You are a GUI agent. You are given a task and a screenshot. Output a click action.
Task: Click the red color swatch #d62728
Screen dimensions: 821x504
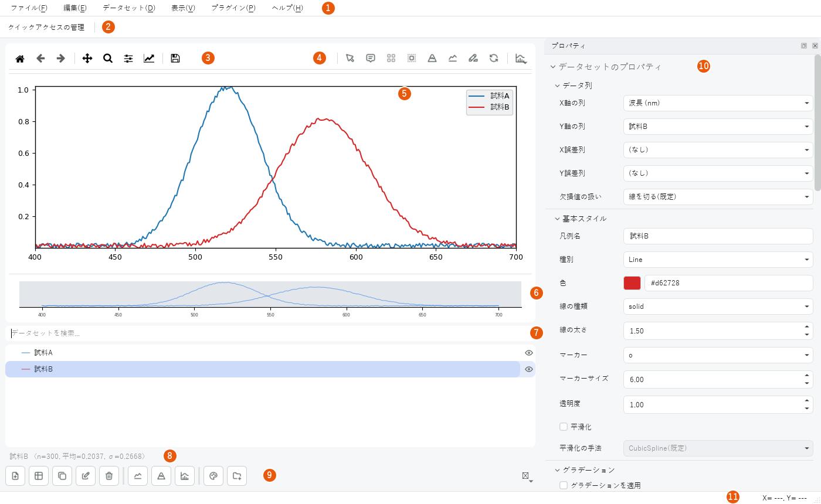tap(632, 283)
